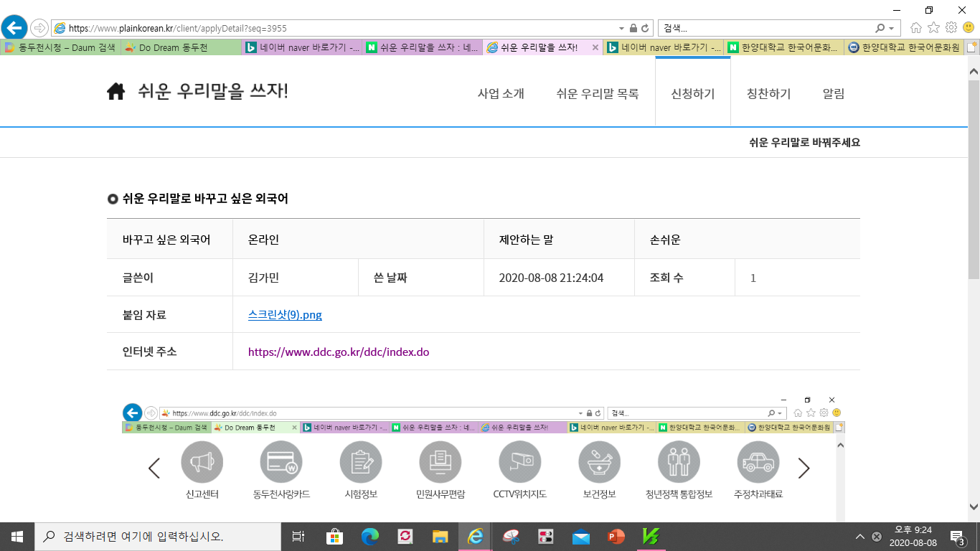
Task: Follow the www.ddc.go.kr/ddc/index.do link
Action: click(x=338, y=352)
